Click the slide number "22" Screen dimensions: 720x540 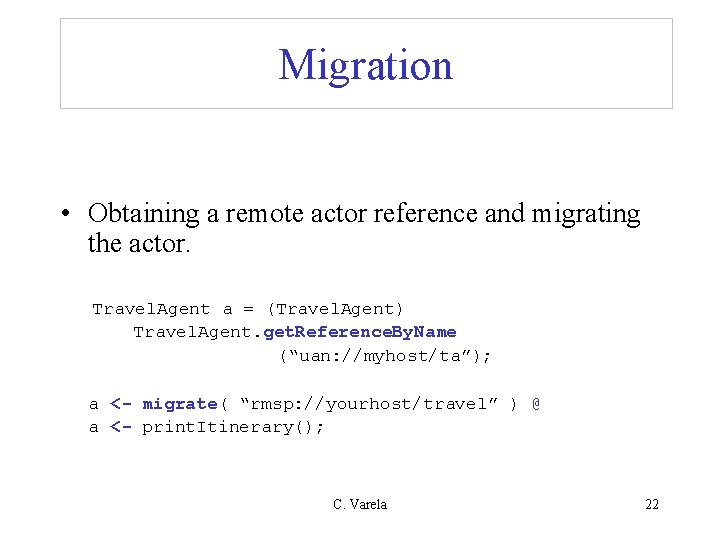(x=652, y=504)
